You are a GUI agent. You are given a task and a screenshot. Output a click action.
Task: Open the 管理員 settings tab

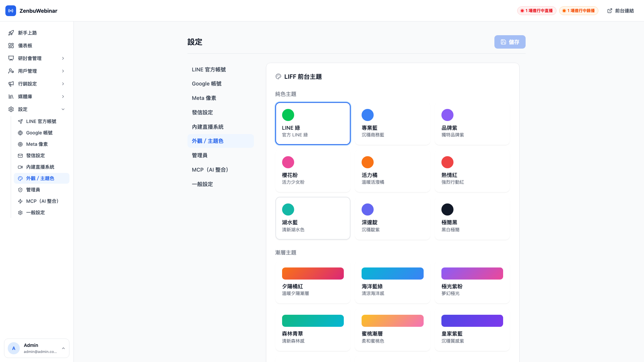coord(221,156)
